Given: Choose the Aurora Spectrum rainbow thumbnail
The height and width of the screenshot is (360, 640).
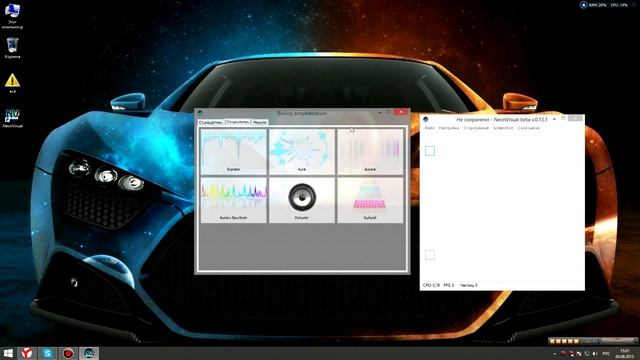Looking at the screenshot, I should click(x=233, y=200).
